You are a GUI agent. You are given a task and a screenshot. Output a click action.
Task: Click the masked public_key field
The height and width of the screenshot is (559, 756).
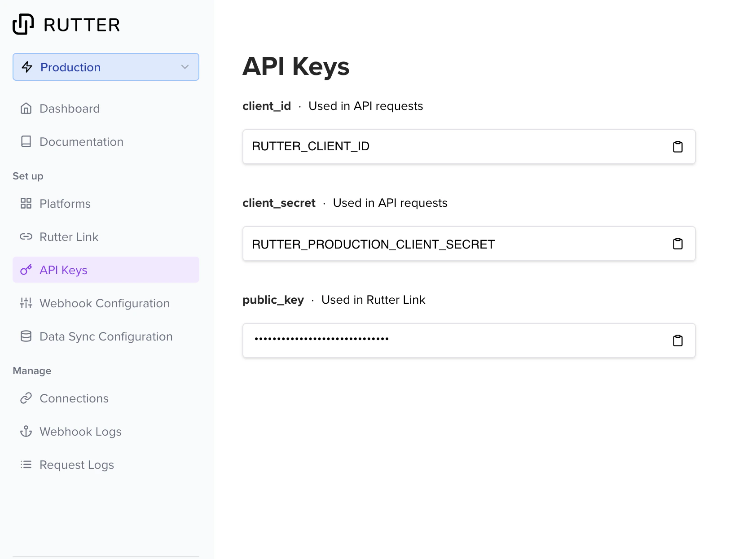click(x=469, y=341)
